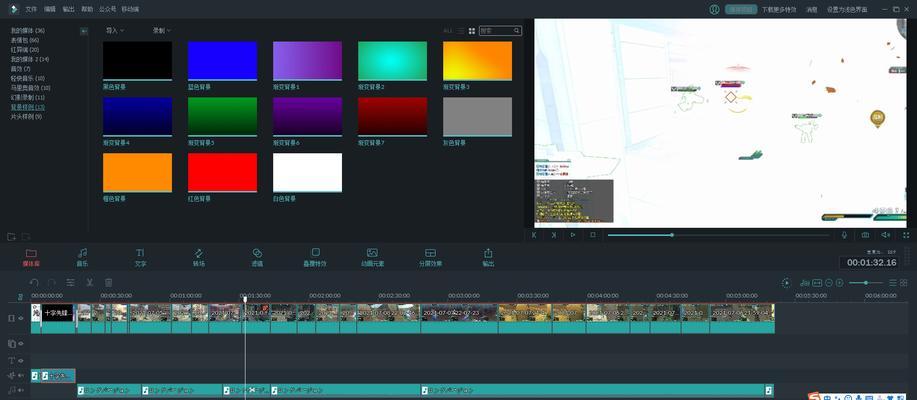
Task: Select the 片头样例 (9) category
Action: click(26, 117)
